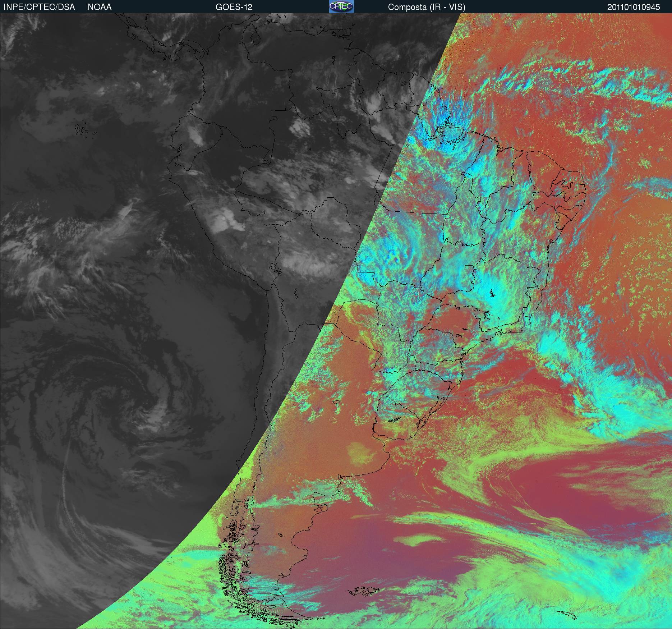
Task: Click the GOES-12 satellite label
Action: [x=234, y=7]
